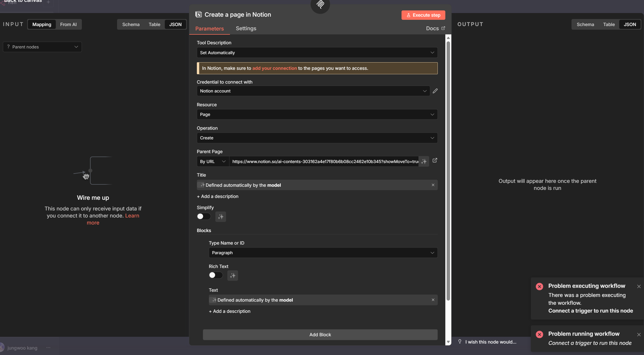This screenshot has width=644, height=355.
Task: Switch to the Settings tab
Action: (x=246, y=28)
